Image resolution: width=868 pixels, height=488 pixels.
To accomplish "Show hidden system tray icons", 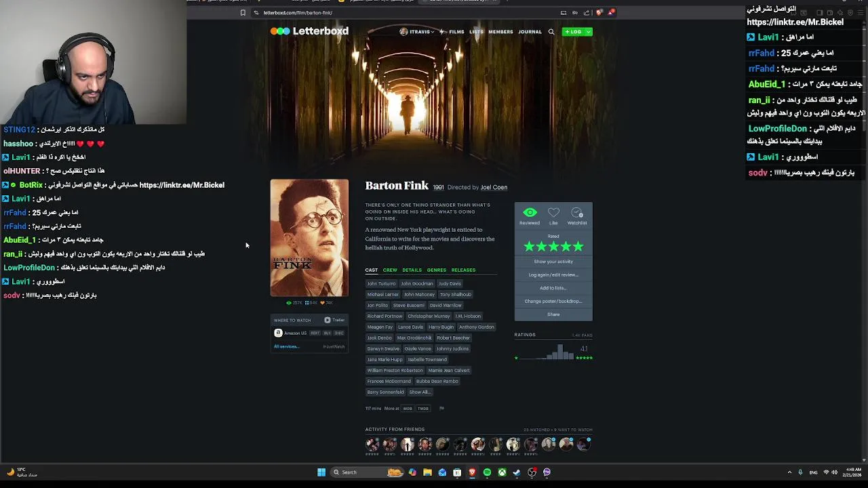I will [789, 472].
